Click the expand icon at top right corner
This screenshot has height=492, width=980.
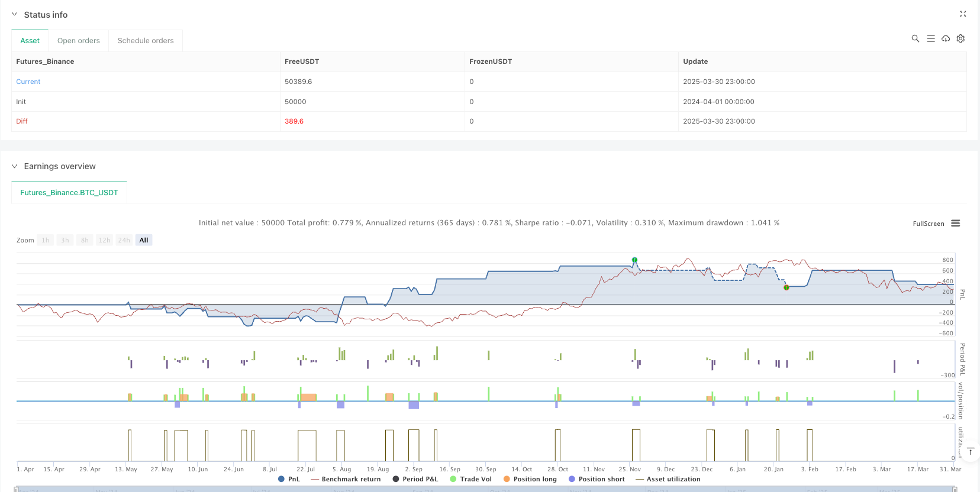pyautogui.click(x=963, y=14)
